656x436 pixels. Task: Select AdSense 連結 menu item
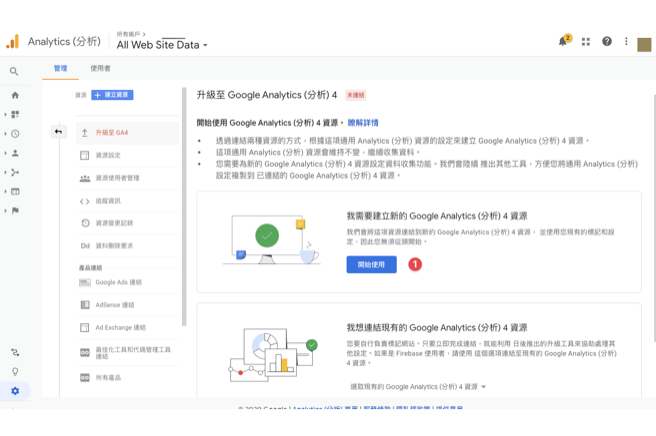click(127, 305)
